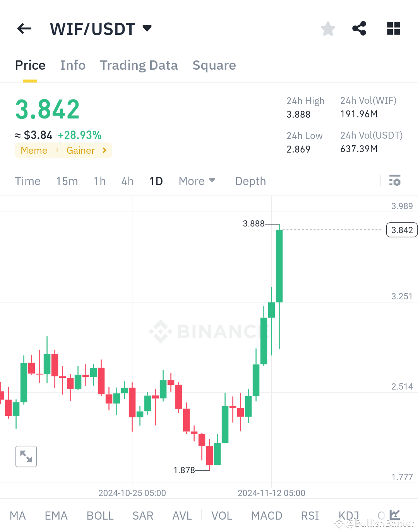The width and height of the screenshot is (418, 532).
Task: Open chart indicator settings icon beside Depth
Action: pos(394,180)
